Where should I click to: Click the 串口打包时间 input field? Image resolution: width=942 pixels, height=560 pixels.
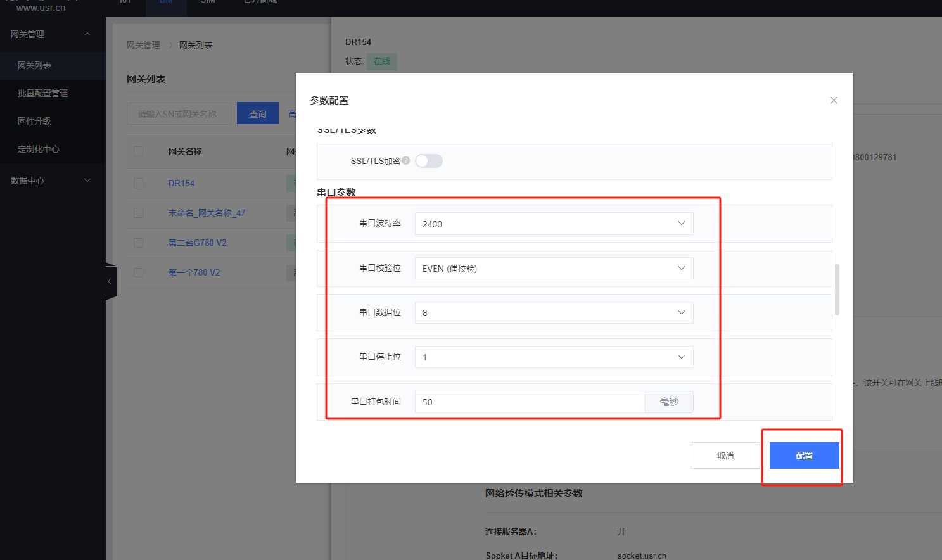(530, 402)
